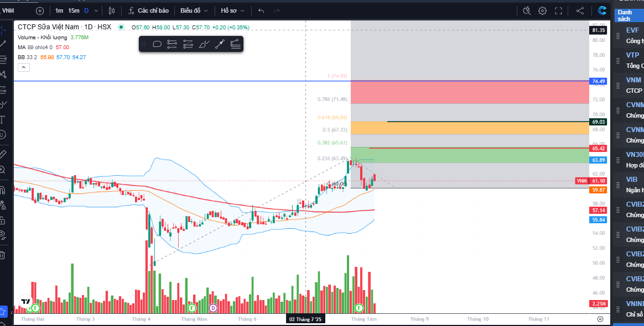Click the MA 89 ohlc4 legend
644x326 pixels.
click(x=43, y=47)
